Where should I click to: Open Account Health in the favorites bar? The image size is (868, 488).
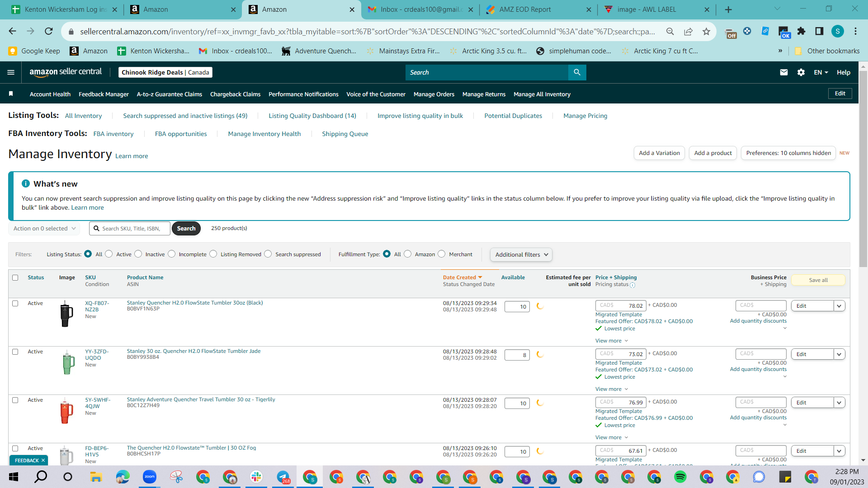coord(50,94)
